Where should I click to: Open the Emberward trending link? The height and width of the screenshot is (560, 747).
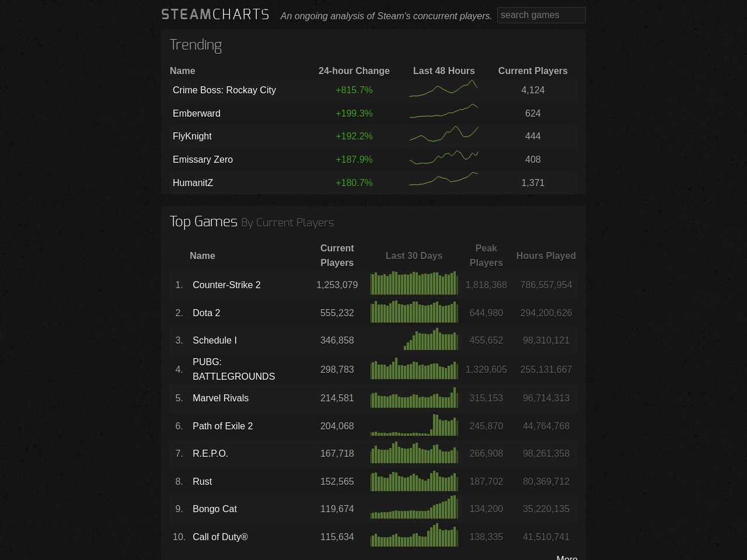pyautogui.click(x=197, y=113)
